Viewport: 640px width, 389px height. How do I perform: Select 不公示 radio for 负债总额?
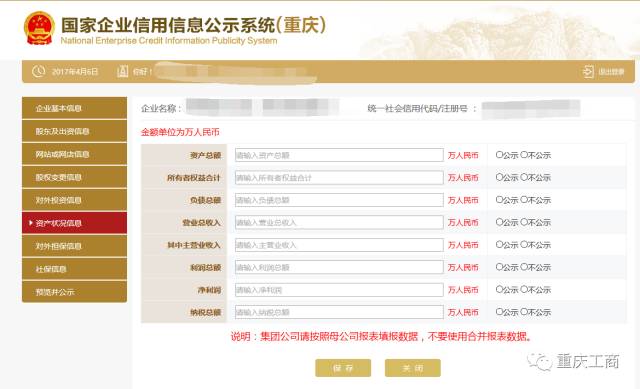[x=524, y=200]
